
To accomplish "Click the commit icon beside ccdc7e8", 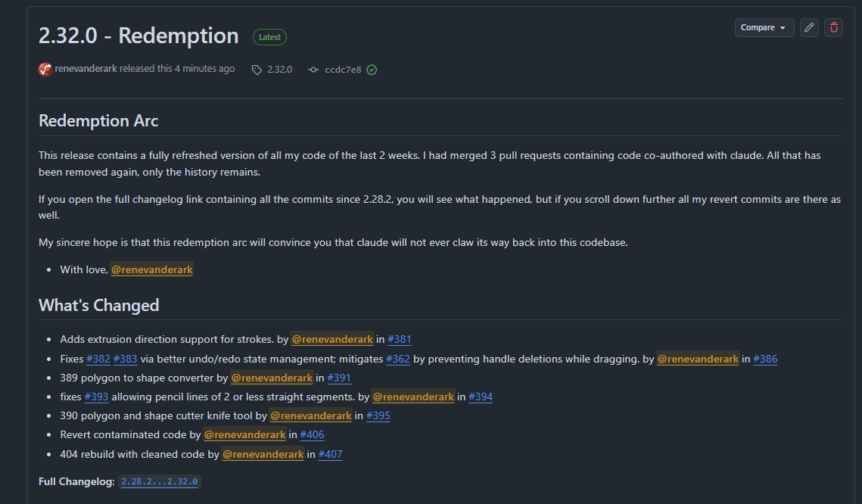I will [x=313, y=70].
